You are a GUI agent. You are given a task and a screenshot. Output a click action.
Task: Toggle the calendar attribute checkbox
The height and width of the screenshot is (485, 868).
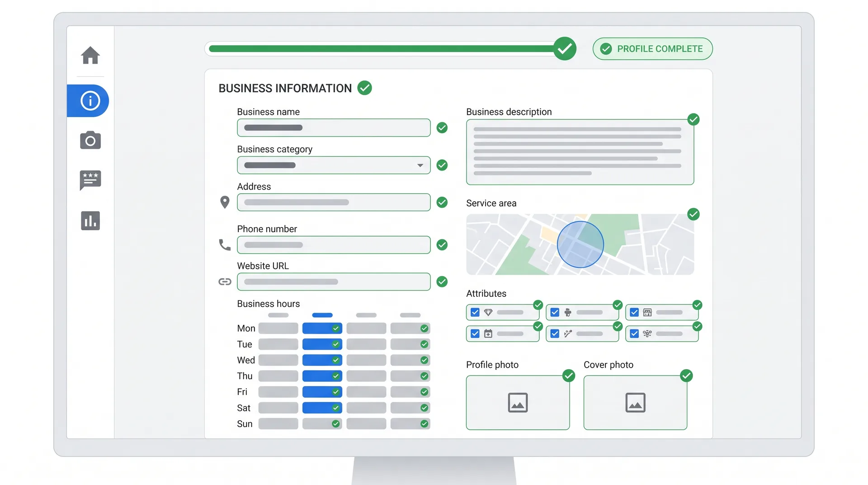(x=475, y=333)
